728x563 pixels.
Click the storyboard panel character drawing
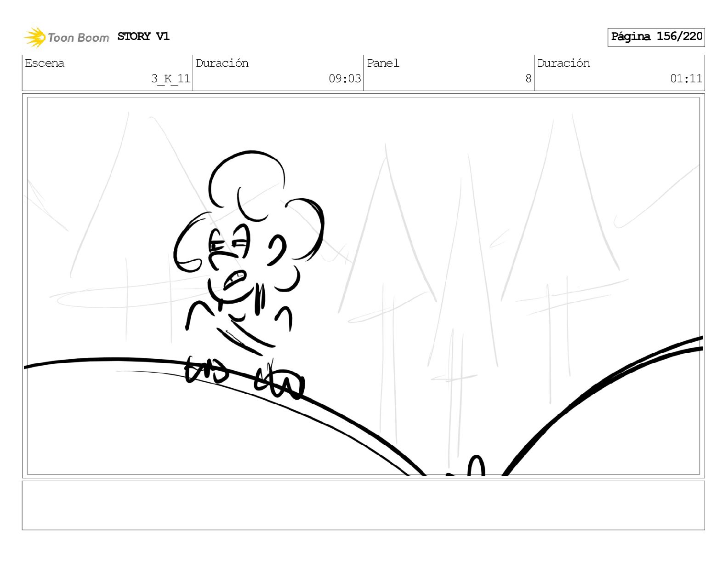(x=249, y=275)
